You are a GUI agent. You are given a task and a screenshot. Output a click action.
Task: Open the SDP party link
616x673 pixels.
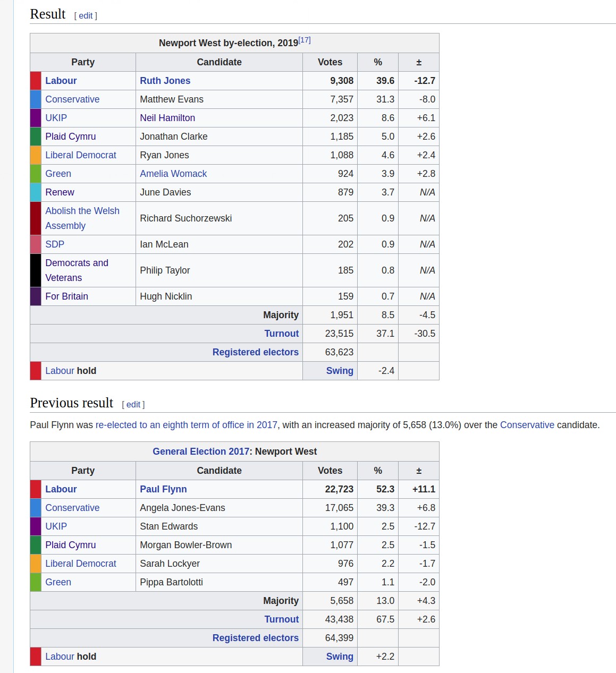point(55,244)
